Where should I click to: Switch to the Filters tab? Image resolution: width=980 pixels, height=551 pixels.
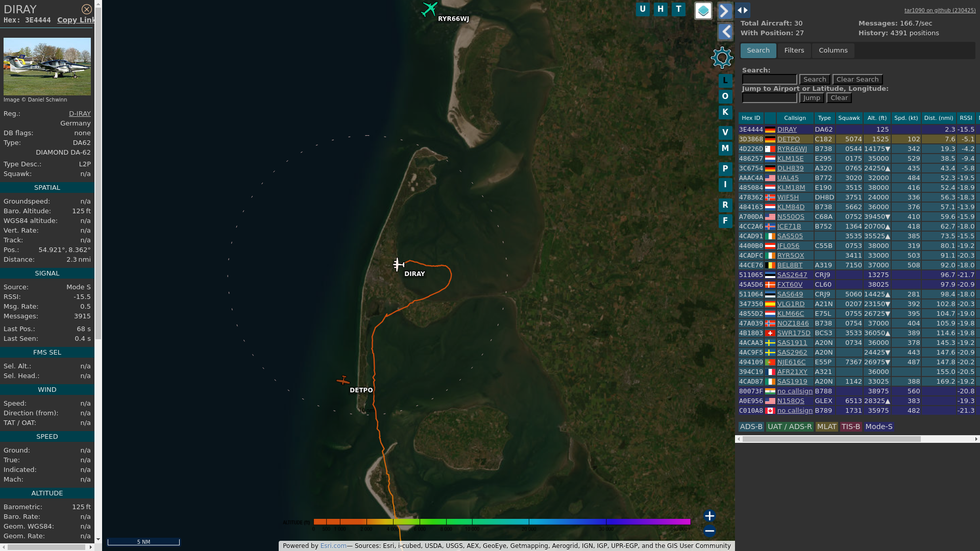pos(794,51)
